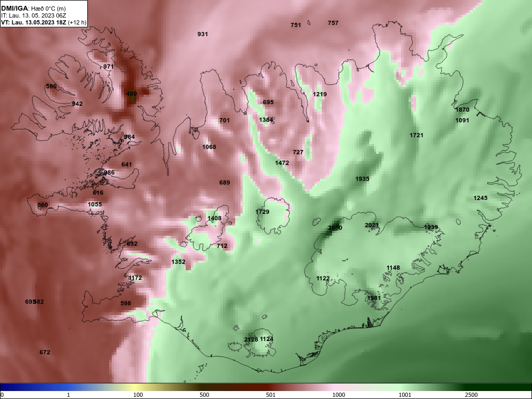This screenshot has width=532, height=399.
Task: Click the color scale label 500
Action: [204, 395]
